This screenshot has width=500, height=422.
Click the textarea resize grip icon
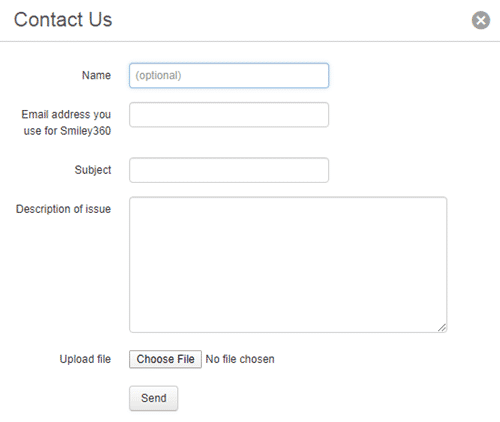(x=442, y=328)
